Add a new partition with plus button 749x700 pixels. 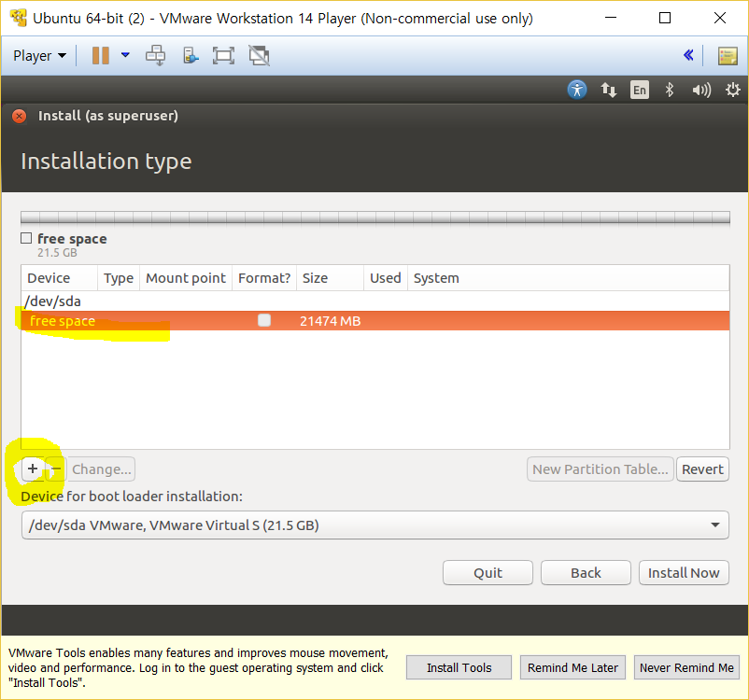33,469
